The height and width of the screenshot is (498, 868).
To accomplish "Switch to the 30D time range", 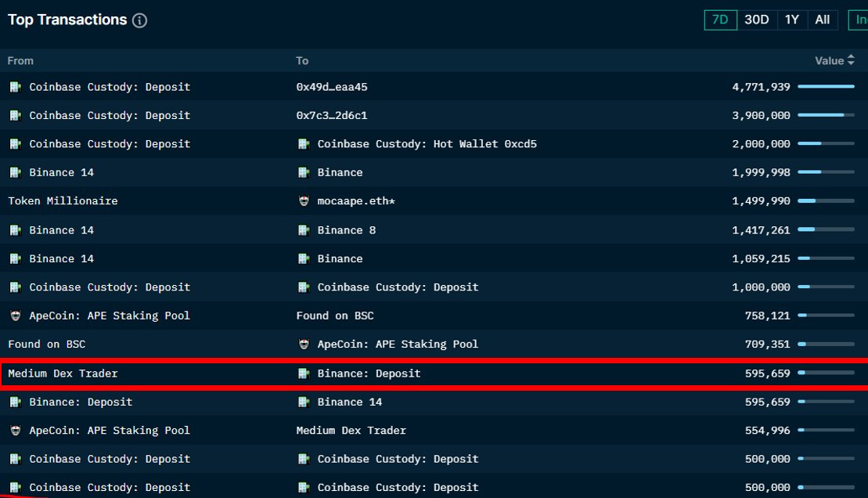I will [x=756, y=20].
